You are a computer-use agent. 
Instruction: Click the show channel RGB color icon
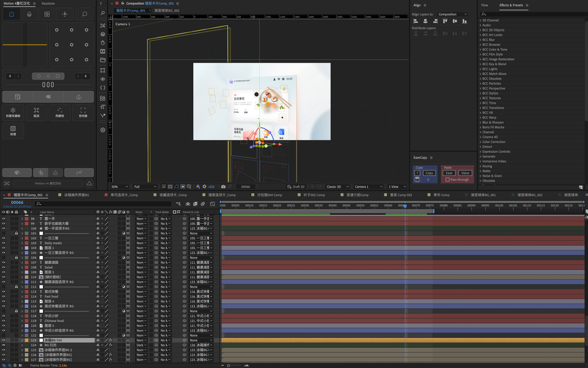(198, 186)
